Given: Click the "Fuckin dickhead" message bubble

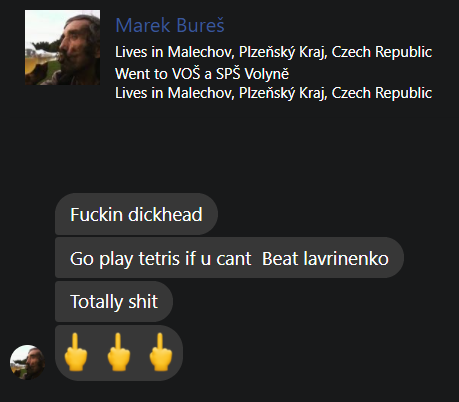Looking at the screenshot, I should 136,214.
